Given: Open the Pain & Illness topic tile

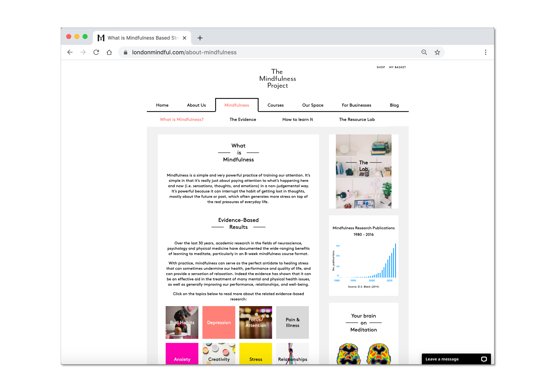Looking at the screenshot, I should tap(293, 322).
